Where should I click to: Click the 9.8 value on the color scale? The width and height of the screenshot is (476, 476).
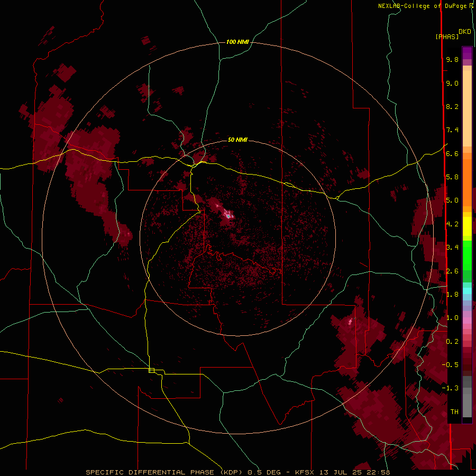click(452, 59)
